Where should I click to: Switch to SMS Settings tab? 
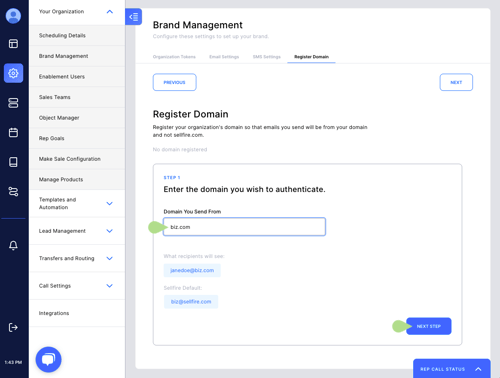pyautogui.click(x=267, y=57)
